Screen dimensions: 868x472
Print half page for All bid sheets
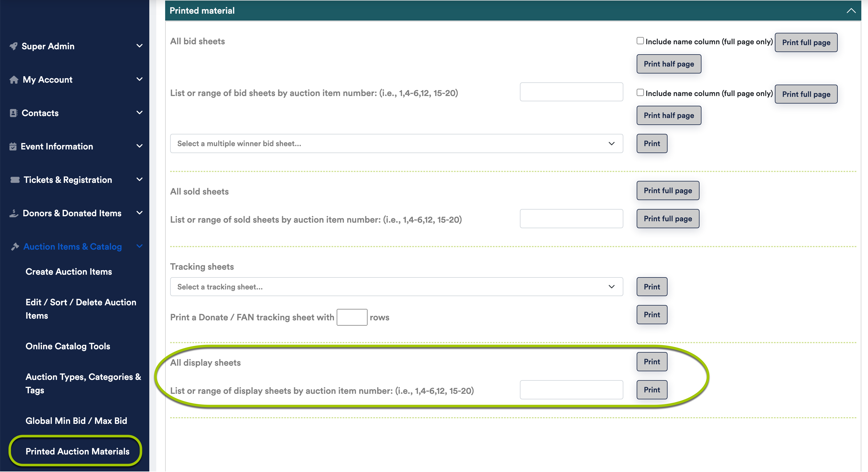coord(669,64)
